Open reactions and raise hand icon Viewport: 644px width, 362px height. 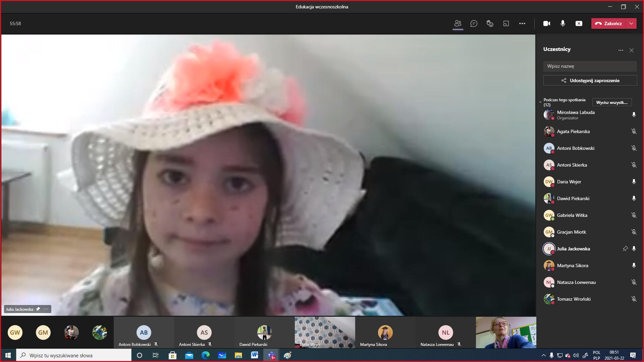[490, 23]
